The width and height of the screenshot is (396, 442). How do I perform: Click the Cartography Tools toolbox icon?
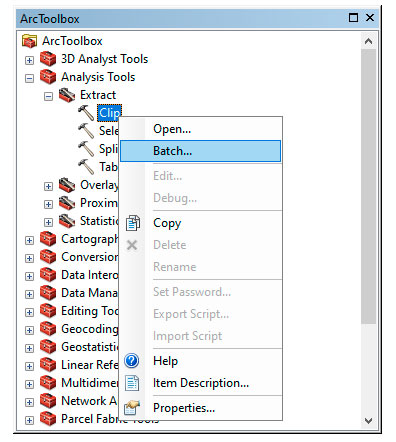[48, 239]
